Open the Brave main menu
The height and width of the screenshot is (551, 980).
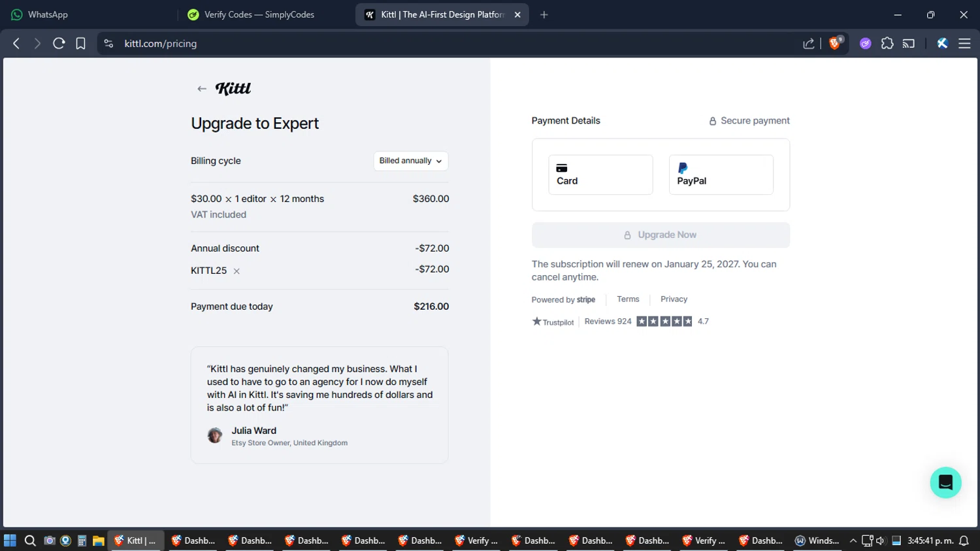pyautogui.click(x=964, y=44)
